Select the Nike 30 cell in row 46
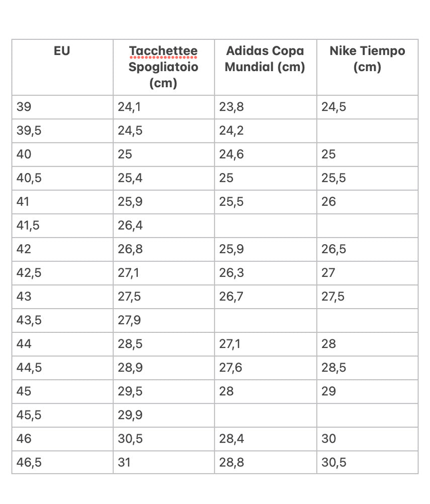 click(367, 439)
